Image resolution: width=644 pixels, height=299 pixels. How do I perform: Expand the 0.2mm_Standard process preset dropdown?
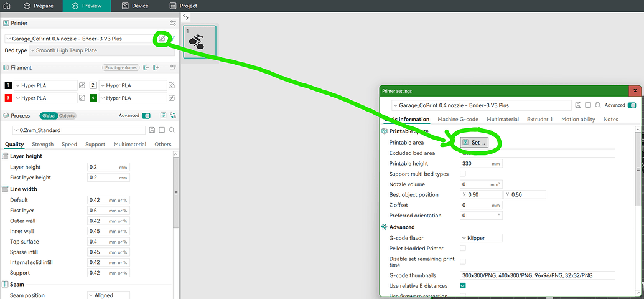tap(78, 130)
